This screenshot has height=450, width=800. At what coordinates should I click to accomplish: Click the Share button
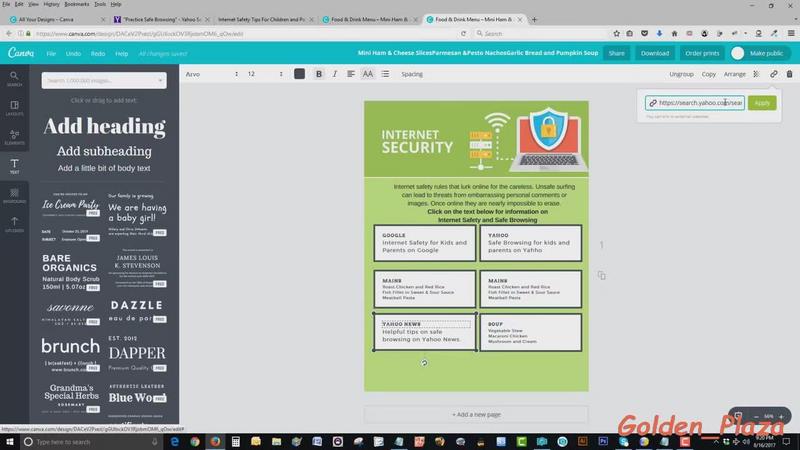coord(616,53)
